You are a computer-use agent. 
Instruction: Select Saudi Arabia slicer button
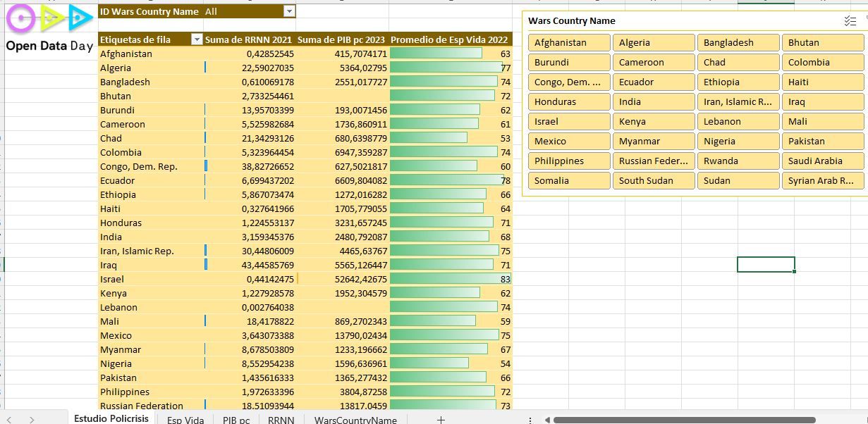click(823, 161)
